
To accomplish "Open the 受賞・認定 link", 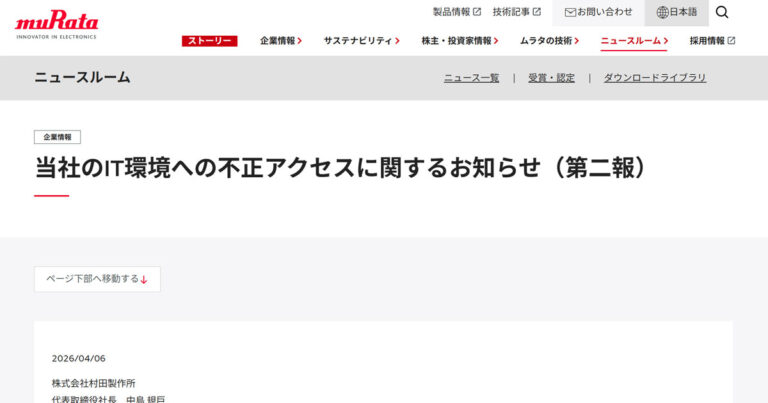I will (552, 78).
